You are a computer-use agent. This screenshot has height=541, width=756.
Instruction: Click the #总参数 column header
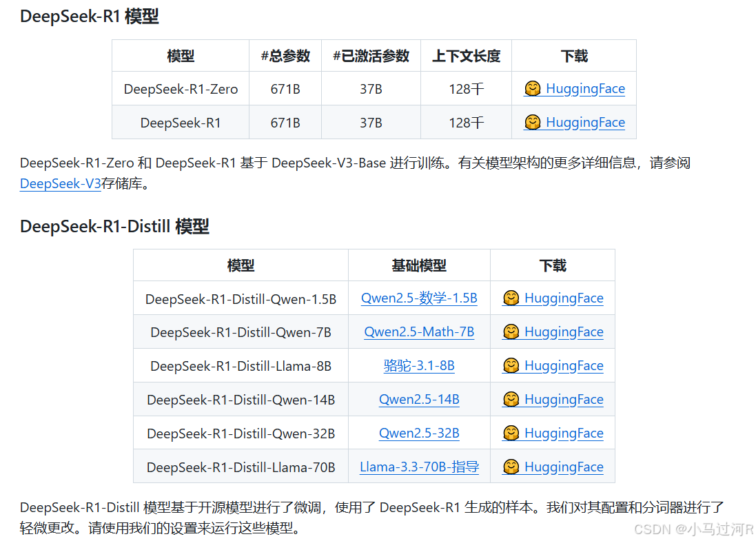(285, 56)
